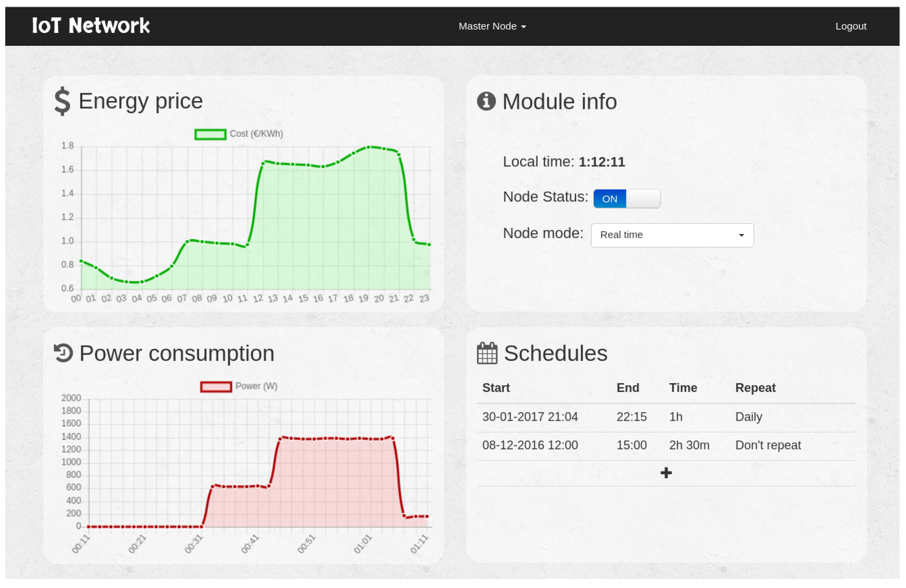Click the Power consumption heading text
Viewport: 906px width, 588px height.
(x=177, y=353)
